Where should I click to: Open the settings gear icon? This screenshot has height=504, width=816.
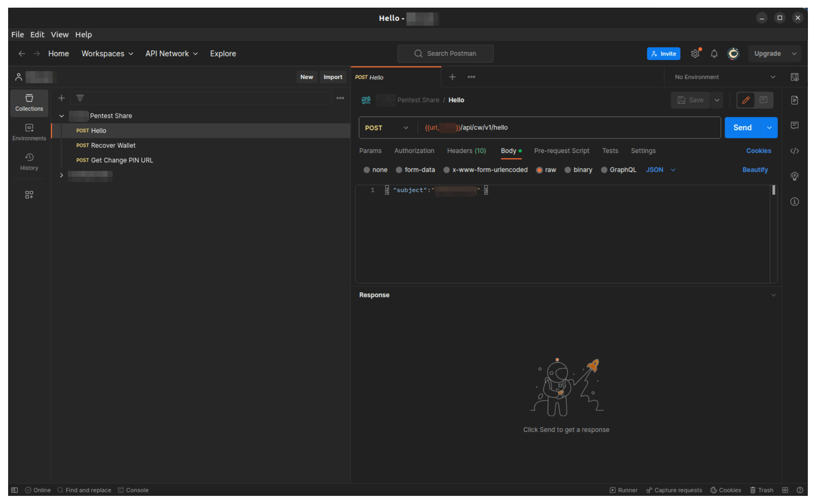(695, 53)
